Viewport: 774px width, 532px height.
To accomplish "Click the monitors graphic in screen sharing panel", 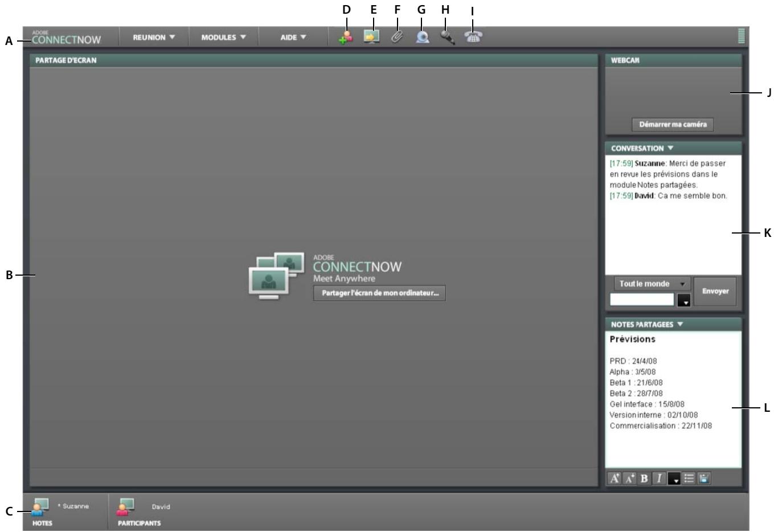I will (276, 276).
